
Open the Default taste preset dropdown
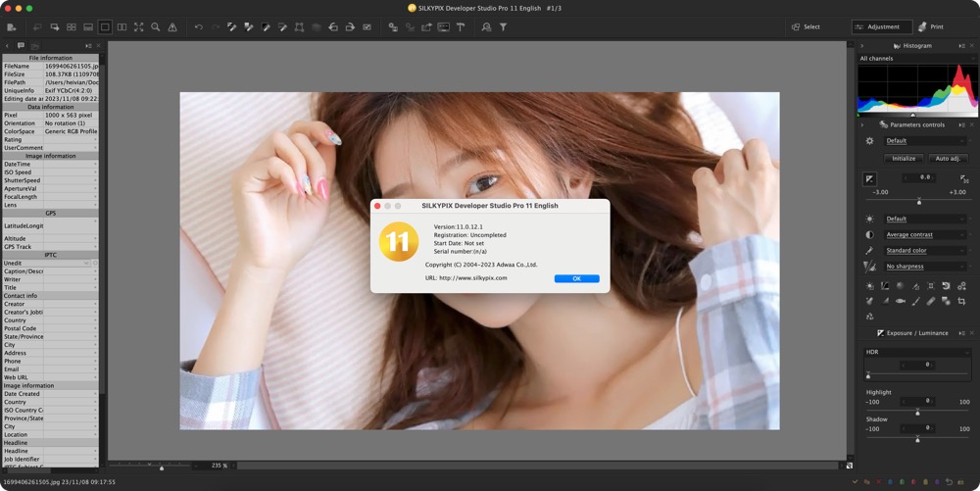pos(926,141)
